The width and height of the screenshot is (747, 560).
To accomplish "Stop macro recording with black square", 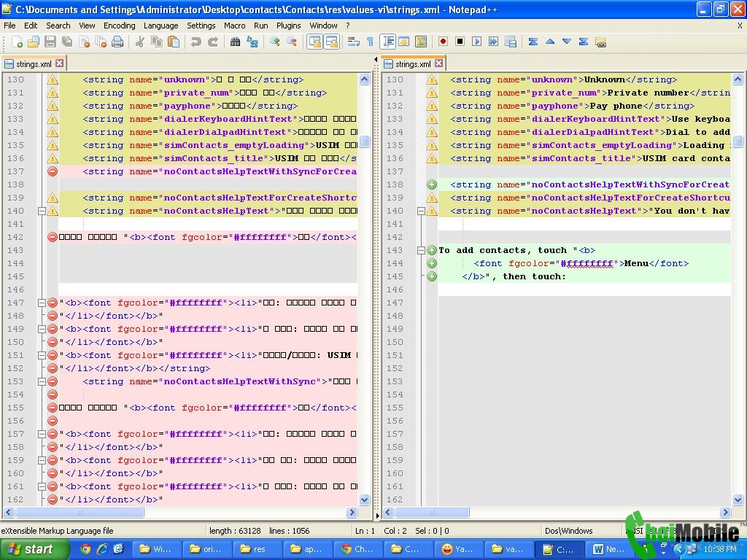I will (x=460, y=42).
